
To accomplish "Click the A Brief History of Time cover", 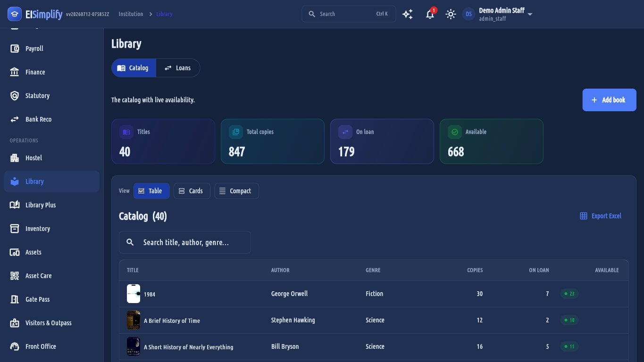I will (134, 320).
